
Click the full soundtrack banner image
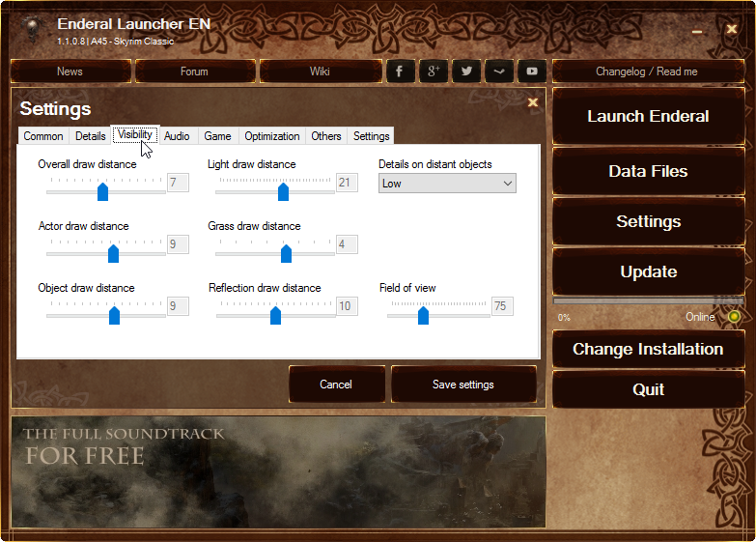click(278, 471)
